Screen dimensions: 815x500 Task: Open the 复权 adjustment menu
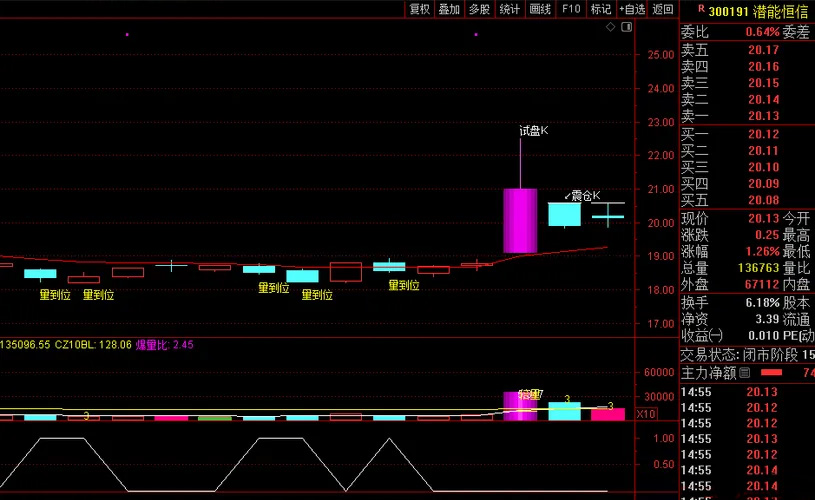419,9
